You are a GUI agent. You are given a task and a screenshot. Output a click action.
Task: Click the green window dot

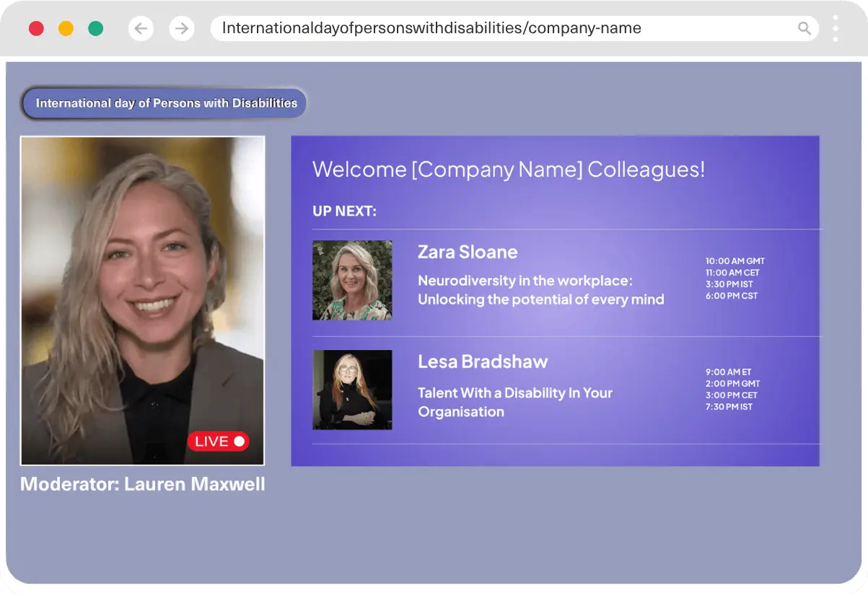pos(95,29)
